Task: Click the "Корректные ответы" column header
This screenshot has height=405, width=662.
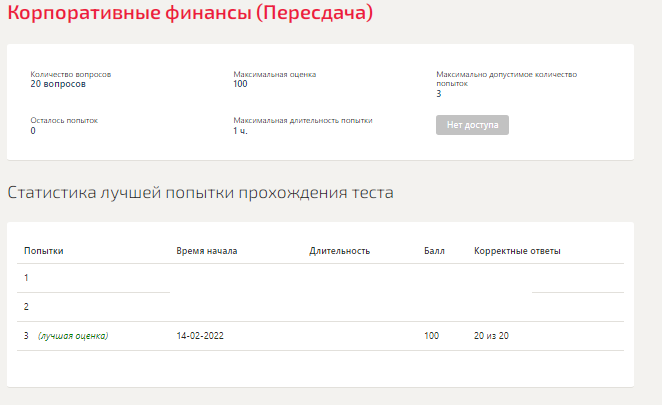Action: (517, 250)
